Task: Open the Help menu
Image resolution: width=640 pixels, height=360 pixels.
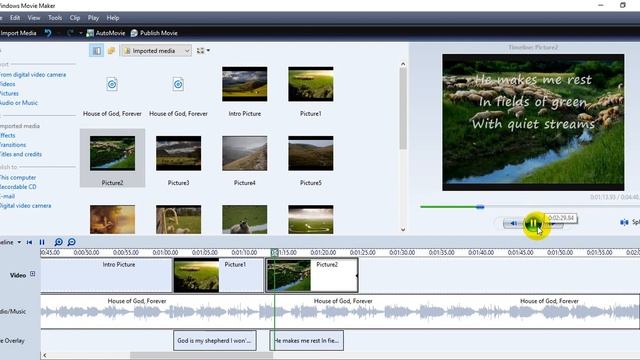Action: point(113,18)
